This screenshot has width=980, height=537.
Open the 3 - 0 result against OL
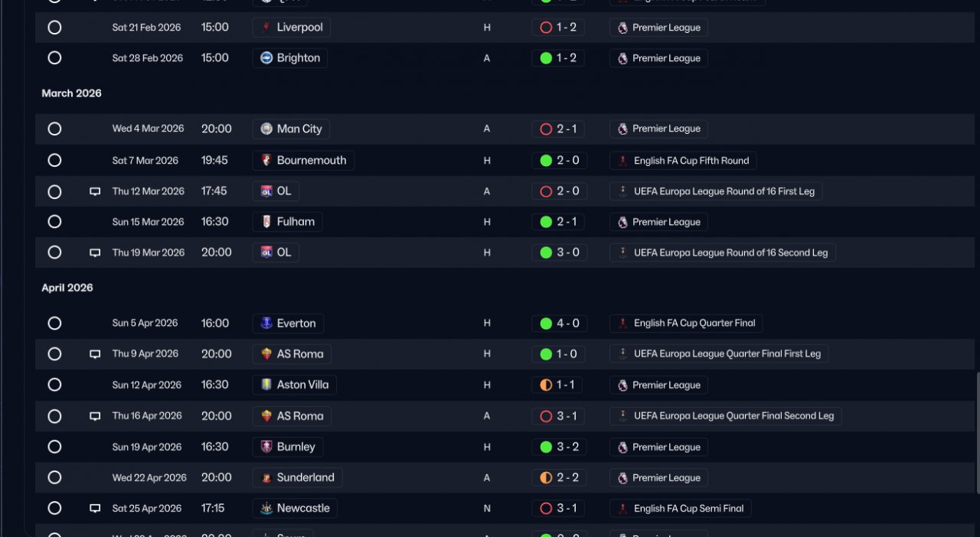(x=559, y=252)
